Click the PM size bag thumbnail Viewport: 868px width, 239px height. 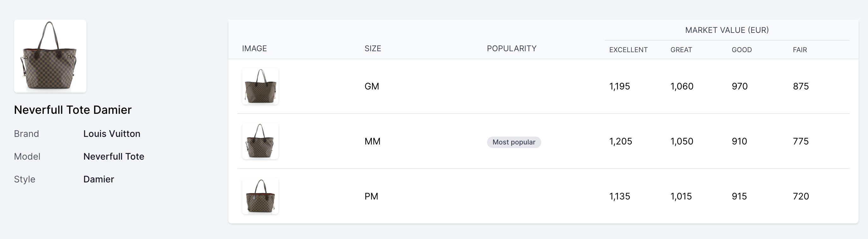point(260,196)
